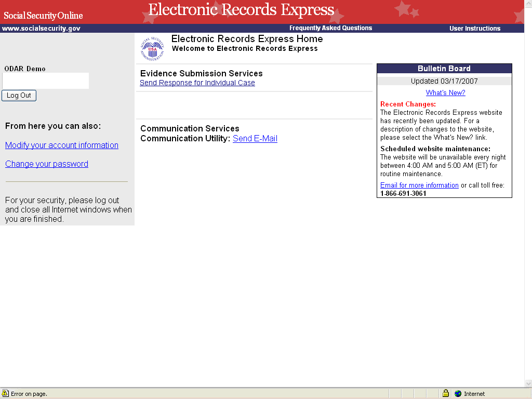532x399 pixels.
Task: Click the Updated 03/17/2007 text
Action: (x=444, y=81)
